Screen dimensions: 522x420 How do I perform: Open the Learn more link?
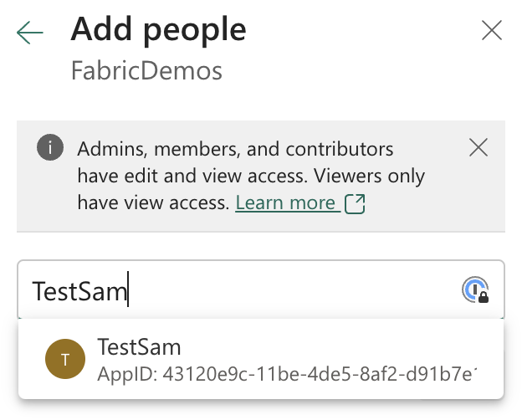285,202
